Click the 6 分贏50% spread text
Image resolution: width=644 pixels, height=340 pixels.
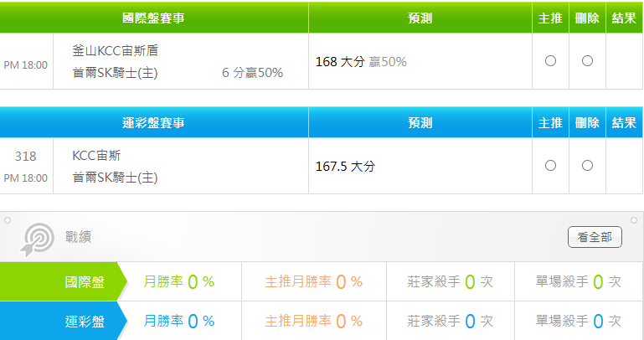pos(252,73)
